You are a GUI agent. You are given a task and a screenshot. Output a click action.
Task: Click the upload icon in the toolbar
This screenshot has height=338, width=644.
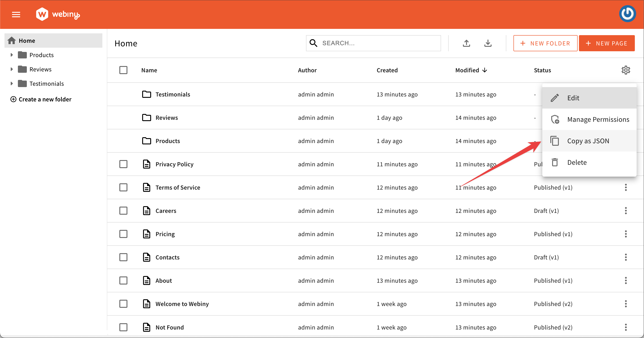pyautogui.click(x=466, y=43)
